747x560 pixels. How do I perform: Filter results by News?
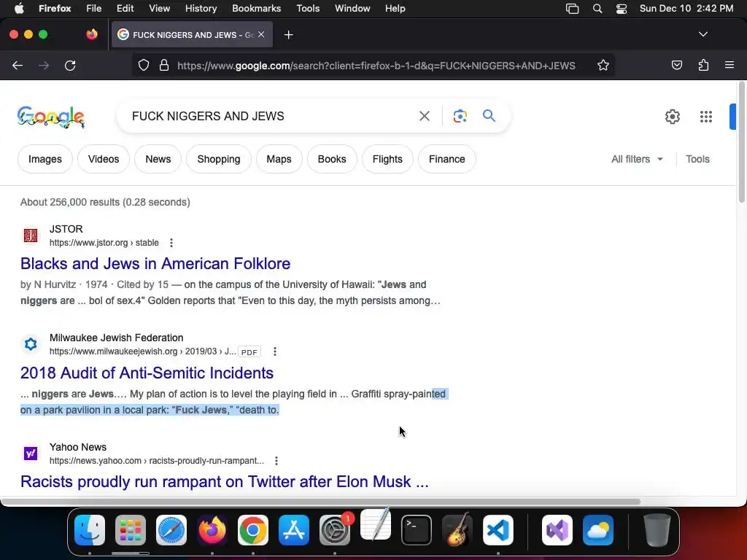[158, 159]
